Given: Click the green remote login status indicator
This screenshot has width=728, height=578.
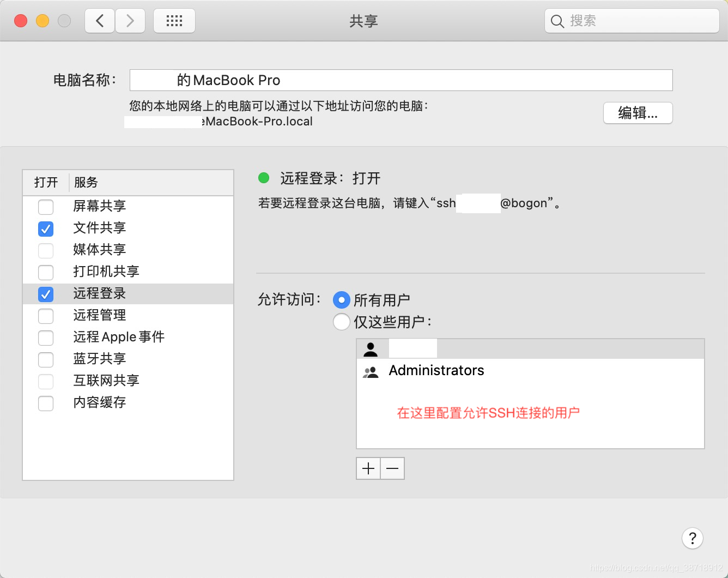Looking at the screenshot, I should point(264,178).
